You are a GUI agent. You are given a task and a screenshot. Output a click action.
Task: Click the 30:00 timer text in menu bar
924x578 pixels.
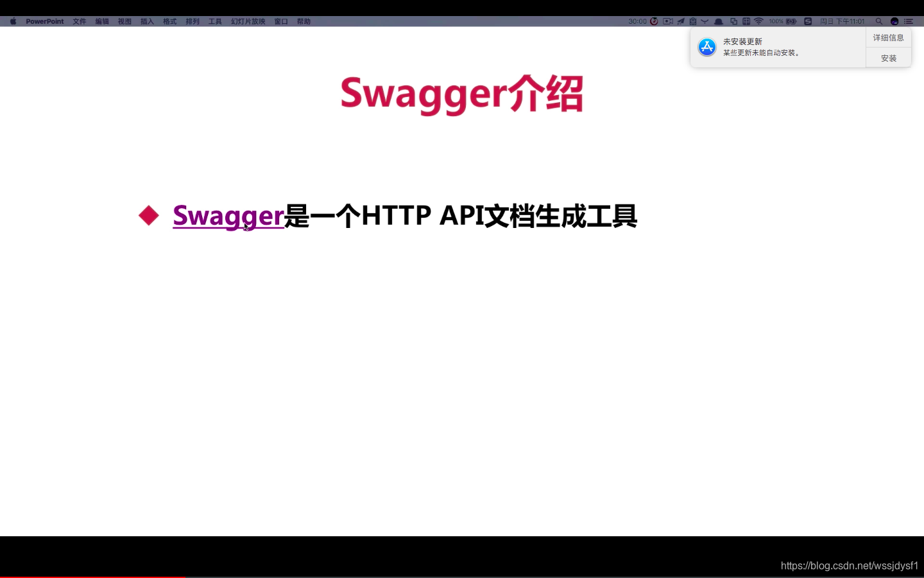click(637, 21)
